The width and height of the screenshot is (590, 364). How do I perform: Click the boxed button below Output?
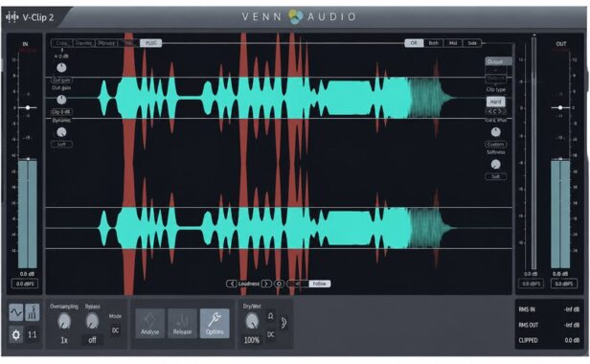tap(495, 79)
